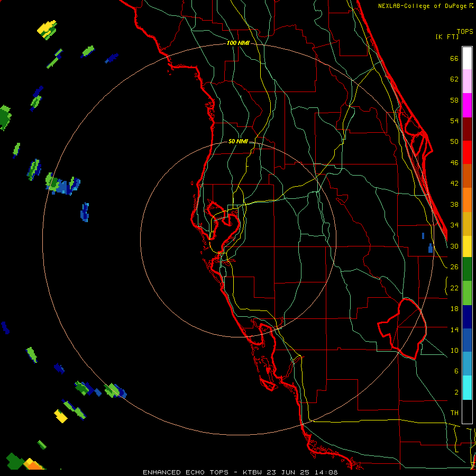Click the legend value '66'
Screen dimensions: 476x476
click(x=454, y=59)
